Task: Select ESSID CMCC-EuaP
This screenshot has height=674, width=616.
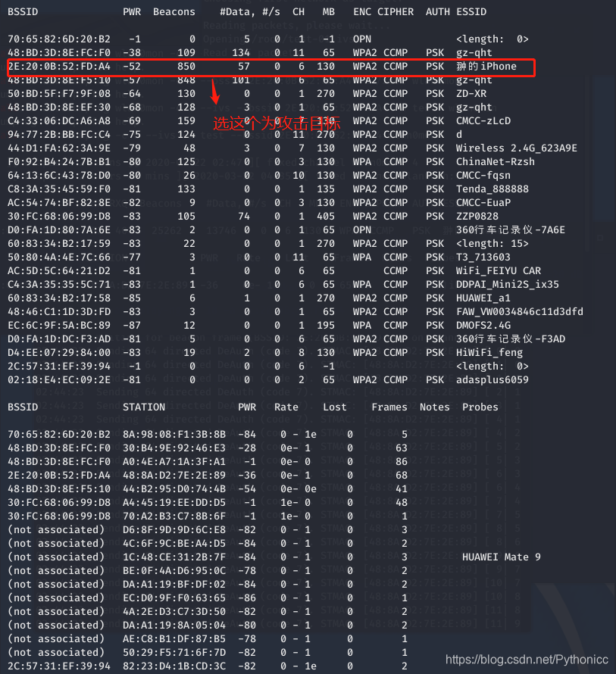Action: pyautogui.click(x=483, y=203)
